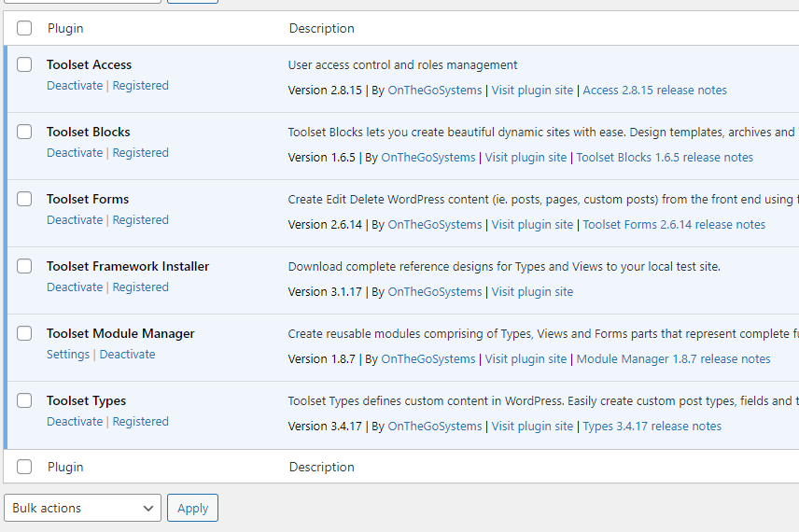The image size is (799, 532).
Task: Open Registered link under Toolset Forms
Action: [x=141, y=220]
